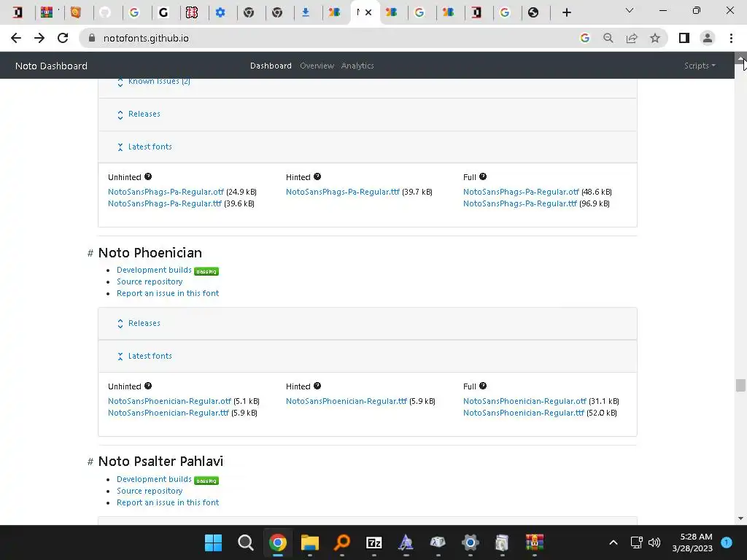Download full NotoSansPhagsPa-Regular.ttf (96.9 kB)
The height and width of the screenshot is (560, 747).
pos(520,204)
